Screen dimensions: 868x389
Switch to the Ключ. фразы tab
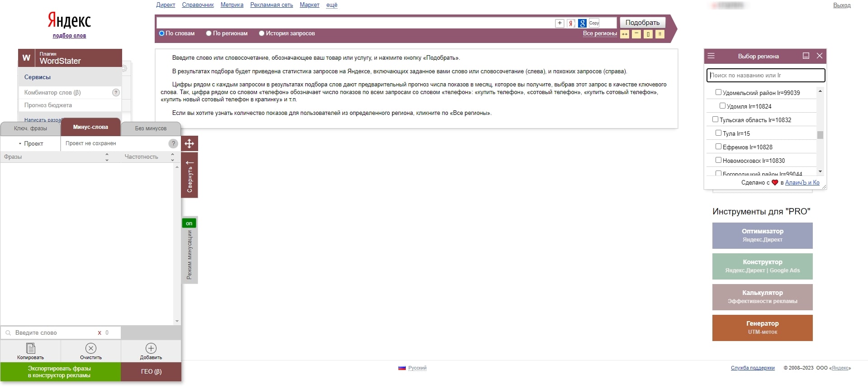30,128
